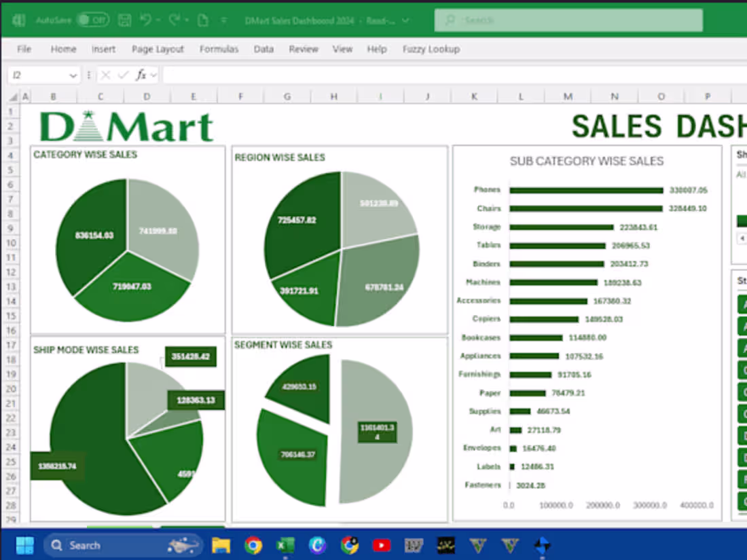Click the Save icon in the Quick Access Toolbar
The width and height of the screenshot is (747, 560).
coord(126,21)
